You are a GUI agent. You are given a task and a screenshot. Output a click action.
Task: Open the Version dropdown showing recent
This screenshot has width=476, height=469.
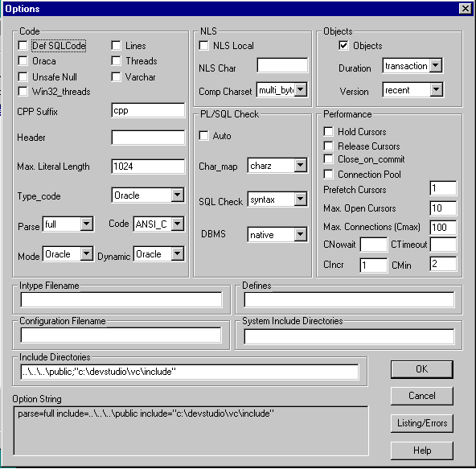[437, 89]
